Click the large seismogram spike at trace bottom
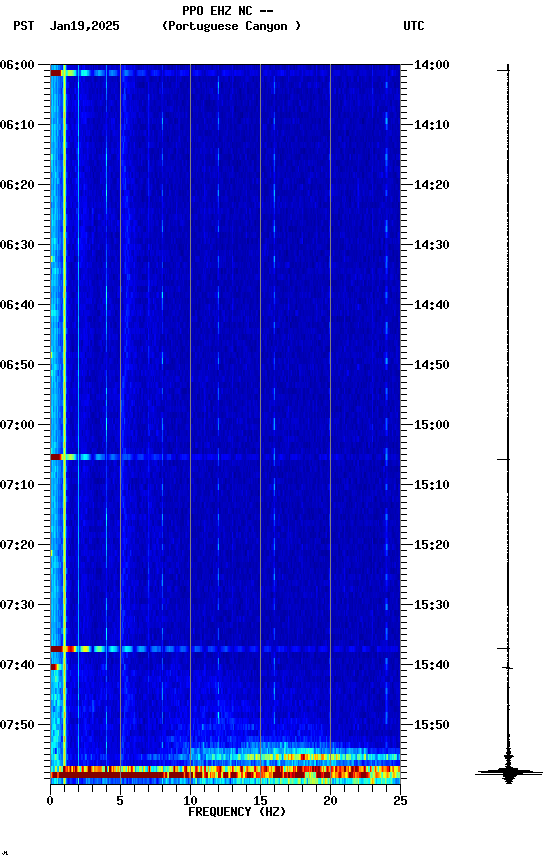Viewport: 552px width, 864px height. pos(508,773)
